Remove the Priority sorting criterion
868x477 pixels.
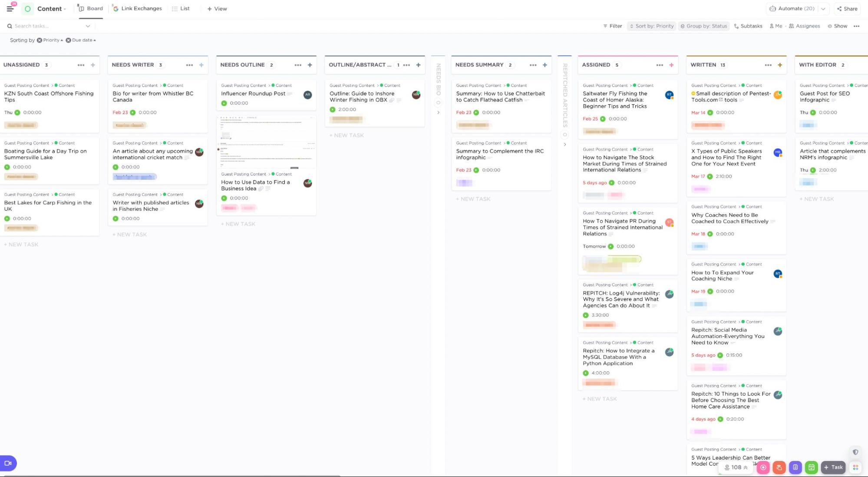click(x=40, y=40)
